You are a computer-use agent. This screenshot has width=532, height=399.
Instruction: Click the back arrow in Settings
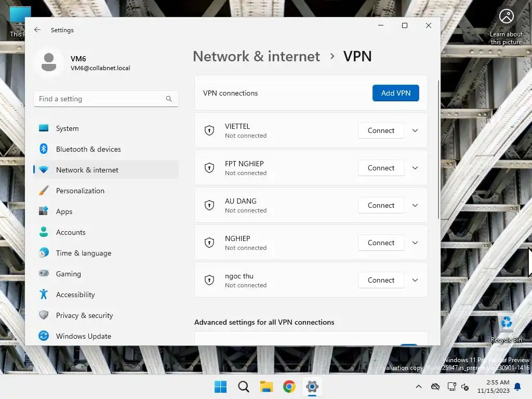click(x=37, y=30)
